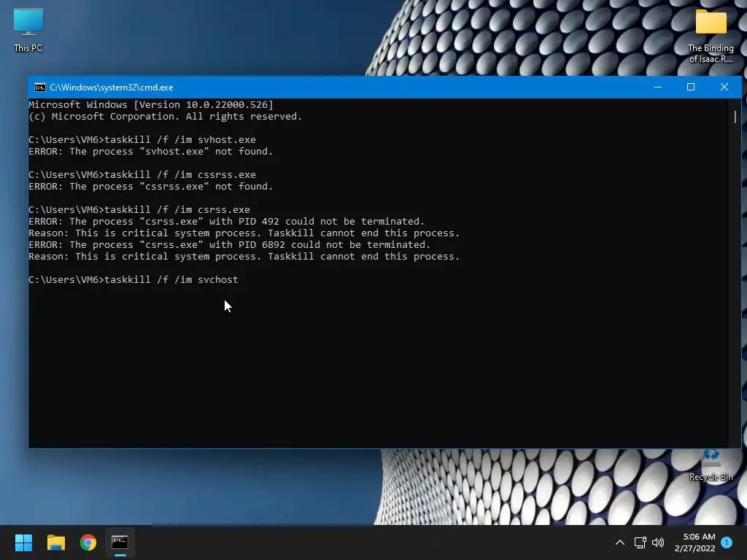Screen dimensions: 747x560
Task: Open the Windows Start menu
Action: coord(23,542)
